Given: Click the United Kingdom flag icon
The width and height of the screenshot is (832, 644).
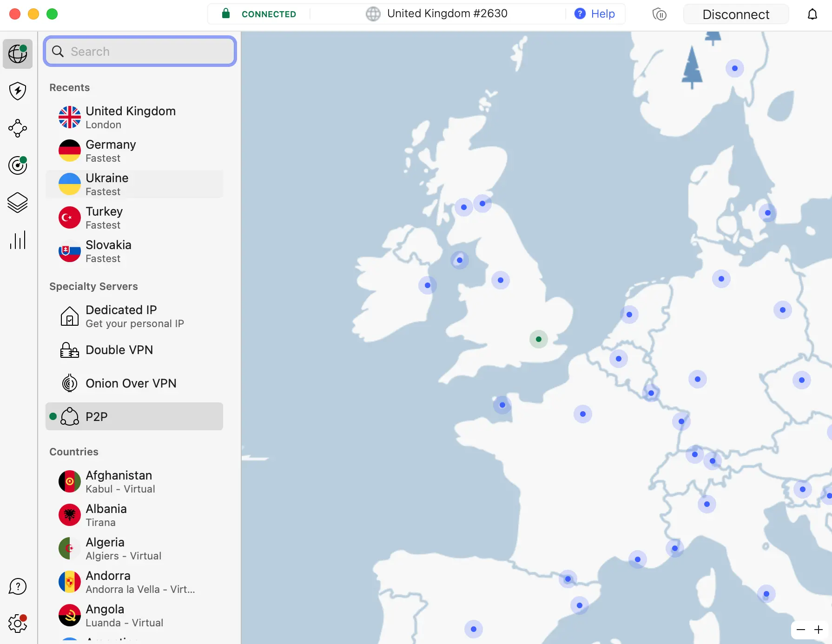Looking at the screenshot, I should pos(70,117).
